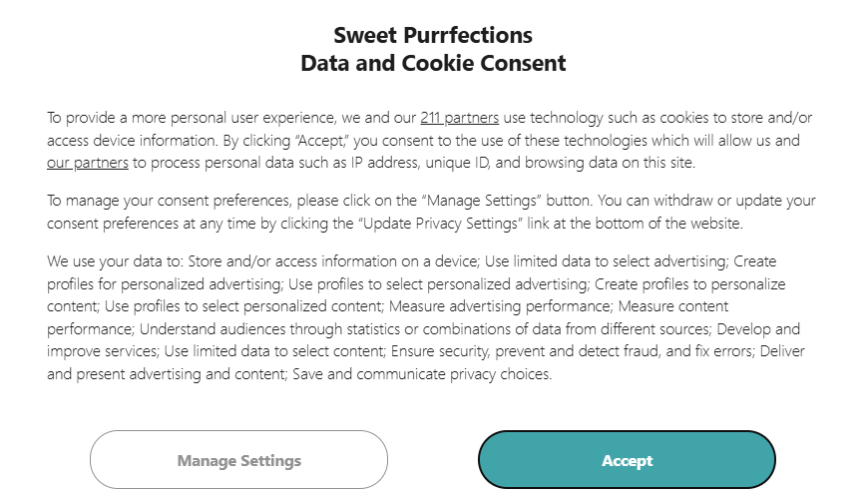Click 'Use limited data to select advertising' text
This screenshot has width=868, height=495.
(x=607, y=261)
